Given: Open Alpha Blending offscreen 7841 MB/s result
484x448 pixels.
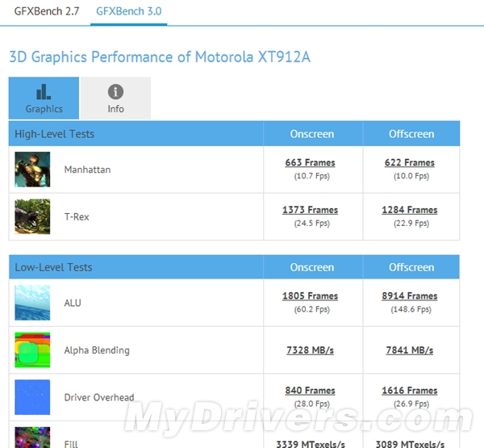Looking at the screenshot, I should 410,350.
